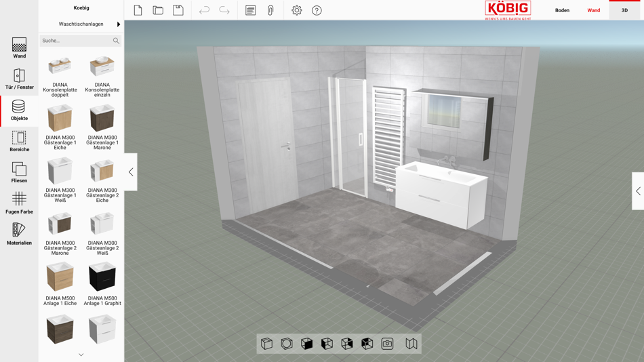644x362 pixels.
Task: Open the Materialien sidebar category
Action: pyautogui.click(x=19, y=235)
